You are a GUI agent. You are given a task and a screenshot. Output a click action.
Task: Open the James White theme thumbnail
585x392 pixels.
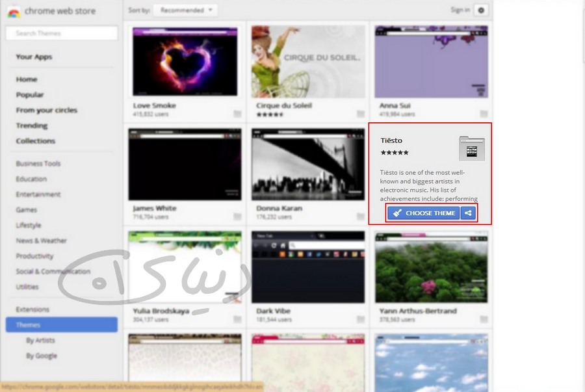pyautogui.click(x=185, y=164)
